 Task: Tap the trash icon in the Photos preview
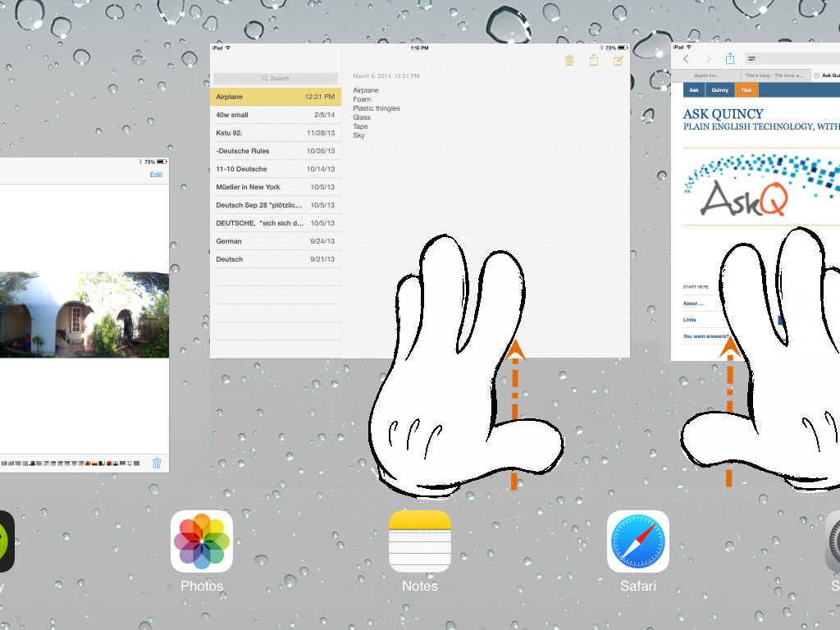pyautogui.click(x=157, y=463)
